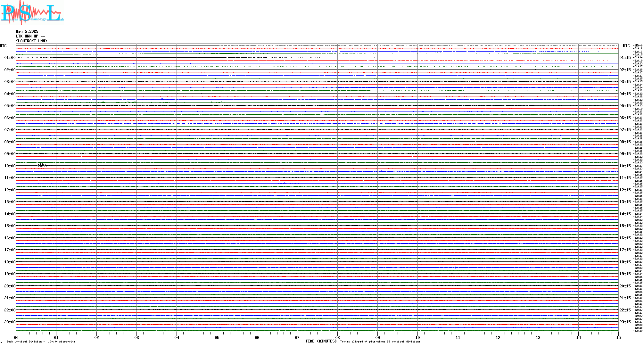644x346 pixels.
Task: Click the 21:15 end-time label
Action: point(625,298)
